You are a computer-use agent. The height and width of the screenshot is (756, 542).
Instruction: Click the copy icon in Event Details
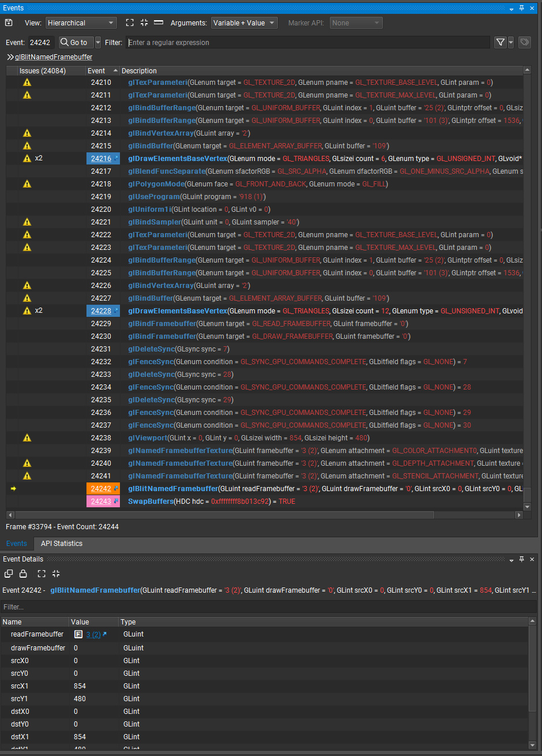pos(9,574)
